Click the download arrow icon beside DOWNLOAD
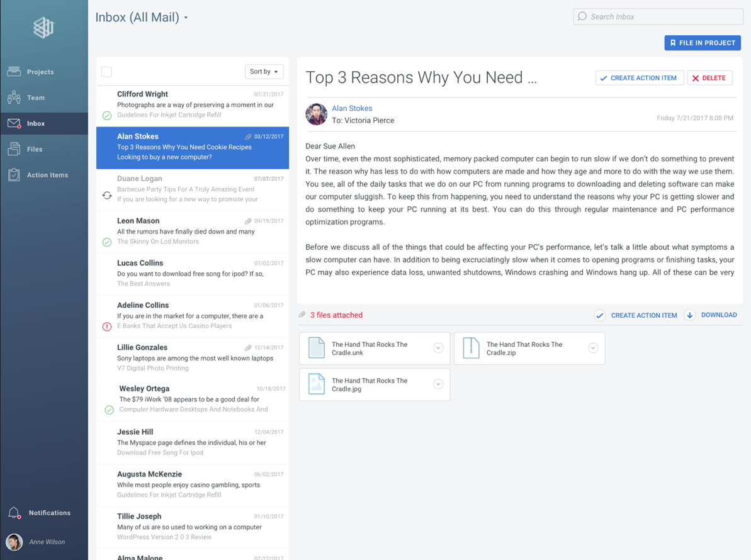 690,315
